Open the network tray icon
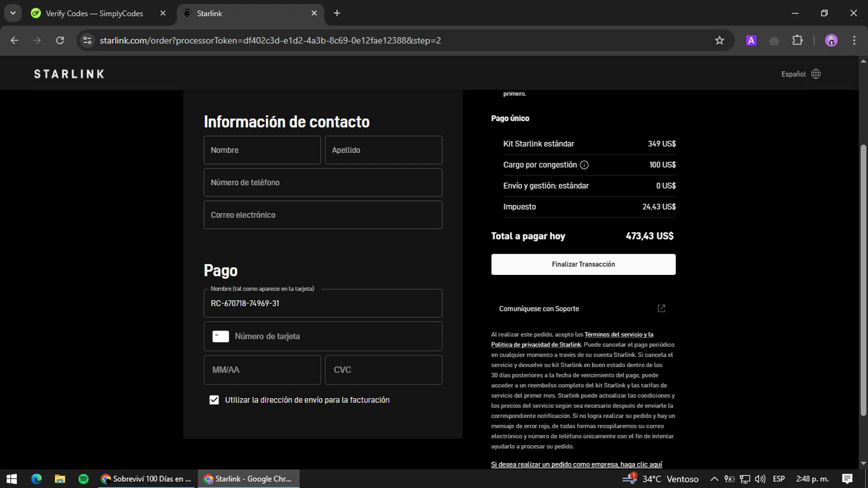This screenshot has width=868, height=488. (x=745, y=479)
